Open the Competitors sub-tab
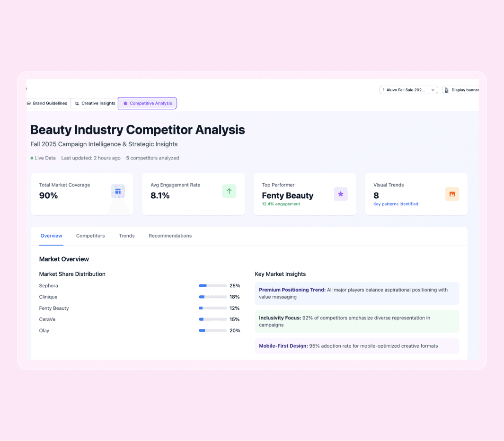Image resolution: width=504 pixels, height=441 pixels. [90, 236]
